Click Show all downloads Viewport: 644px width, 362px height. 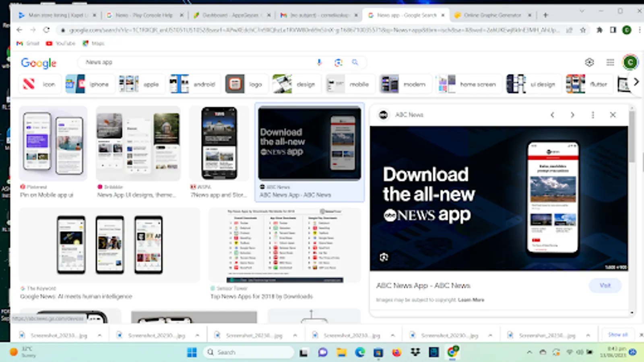[617, 335]
